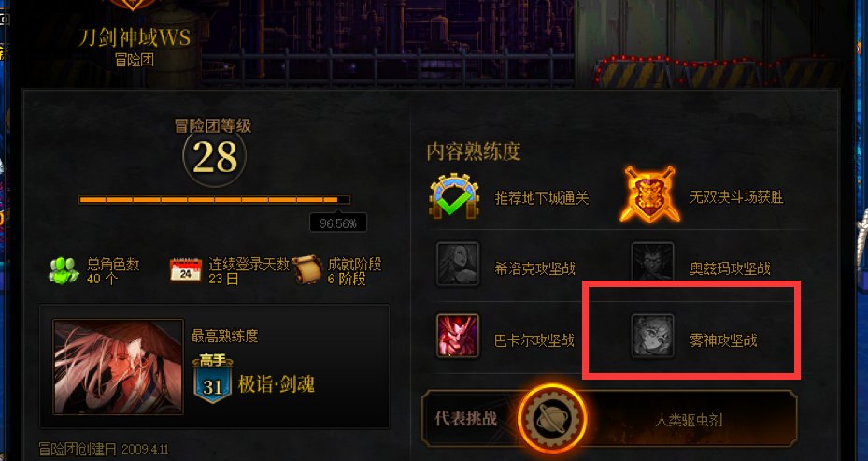Click the 极诣·剑魂 character portrait
This screenshot has width=868, height=461.
tap(118, 367)
